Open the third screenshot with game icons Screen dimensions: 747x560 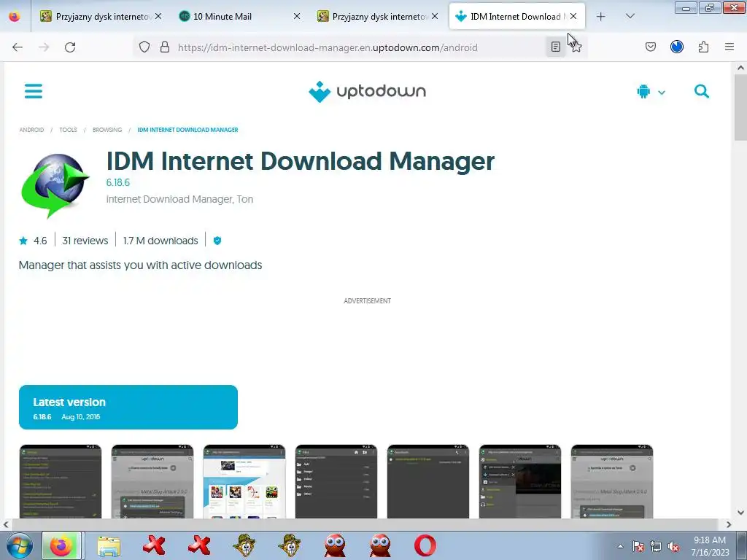(244, 481)
